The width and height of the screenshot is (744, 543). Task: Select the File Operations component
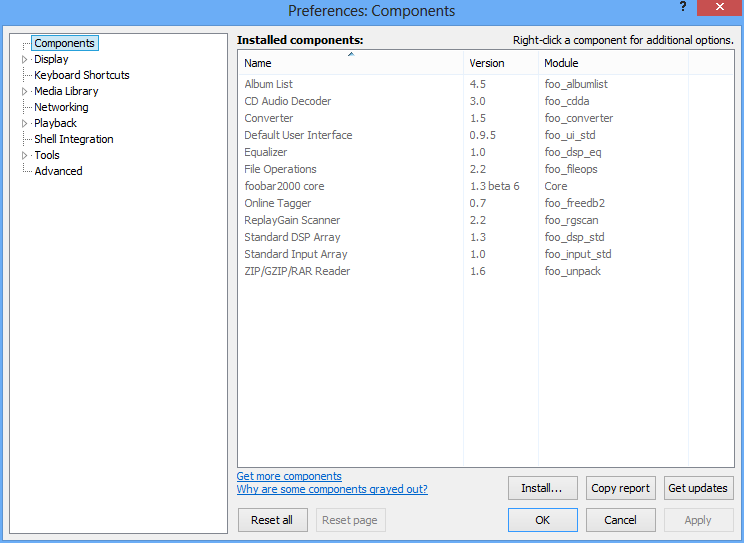pos(486,169)
